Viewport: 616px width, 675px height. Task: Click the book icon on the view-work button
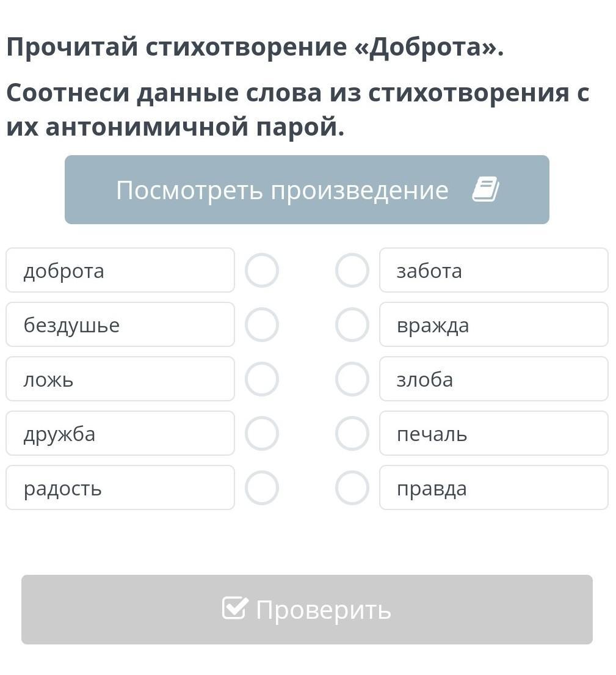[486, 189]
